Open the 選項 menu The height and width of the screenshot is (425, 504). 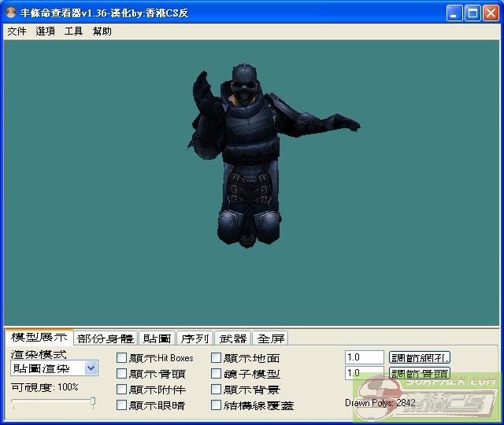pos(45,31)
